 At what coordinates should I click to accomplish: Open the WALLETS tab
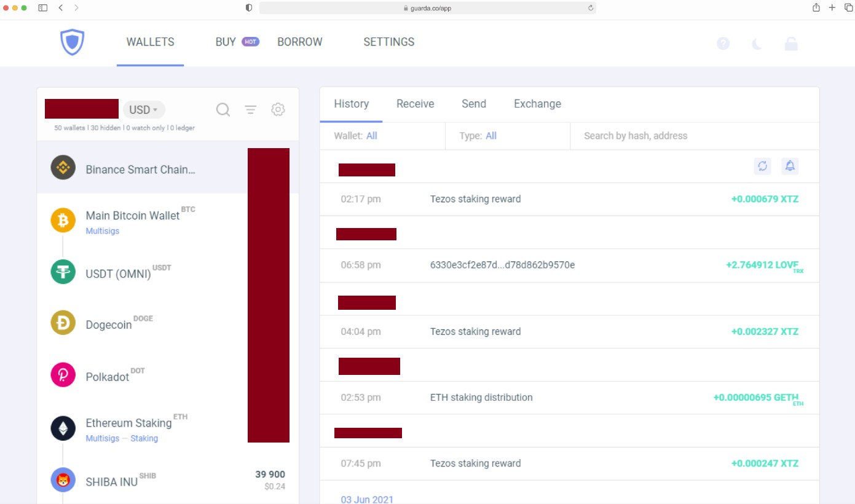150,42
